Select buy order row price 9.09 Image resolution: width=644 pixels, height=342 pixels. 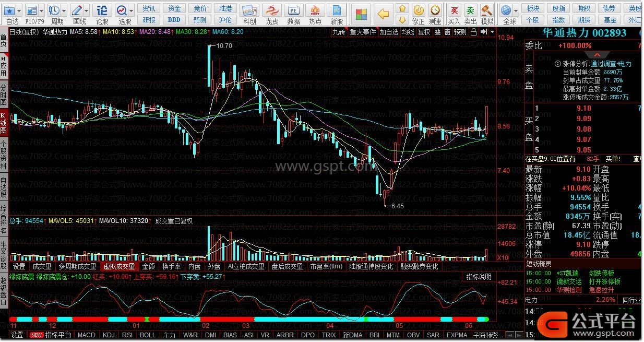click(584, 119)
